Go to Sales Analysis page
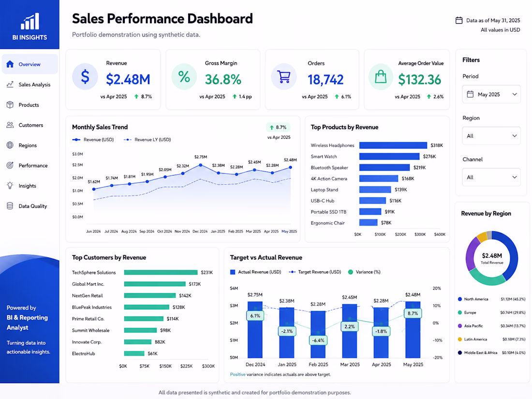This screenshot has height=399, width=532. 30,85
